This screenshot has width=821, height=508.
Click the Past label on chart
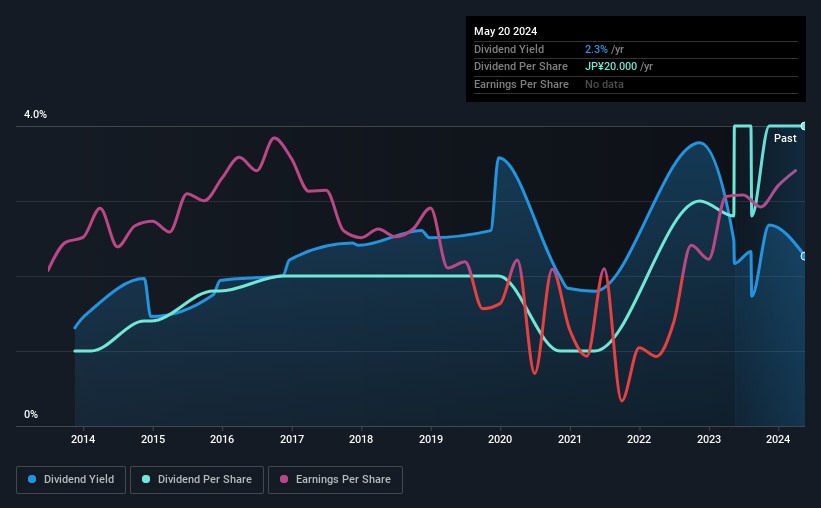[x=785, y=138]
